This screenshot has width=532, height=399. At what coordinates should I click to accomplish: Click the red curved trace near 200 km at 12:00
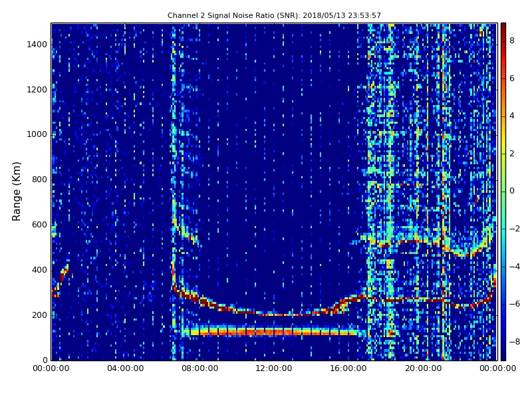pyautogui.click(x=274, y=314)
